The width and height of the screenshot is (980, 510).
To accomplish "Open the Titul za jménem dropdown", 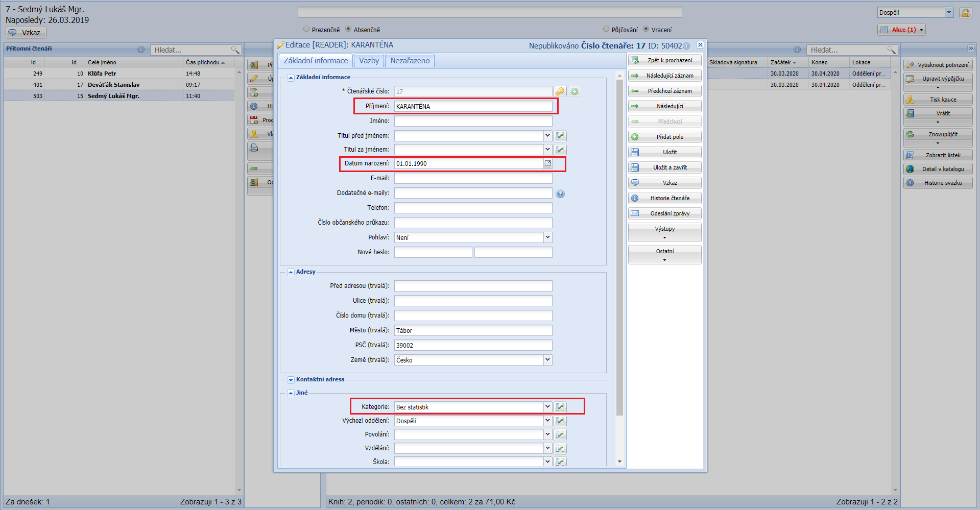I will click(x=548, y=150).
